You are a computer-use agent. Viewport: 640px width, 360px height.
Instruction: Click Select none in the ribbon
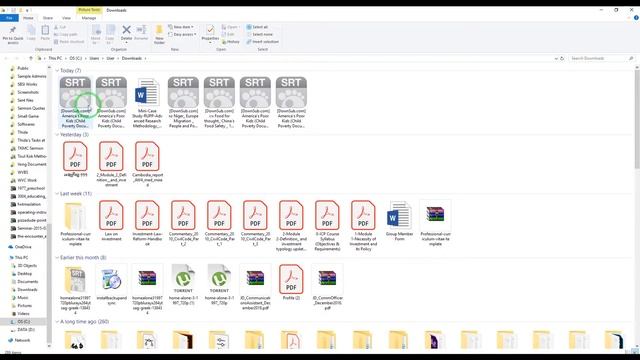pos(260,34)
